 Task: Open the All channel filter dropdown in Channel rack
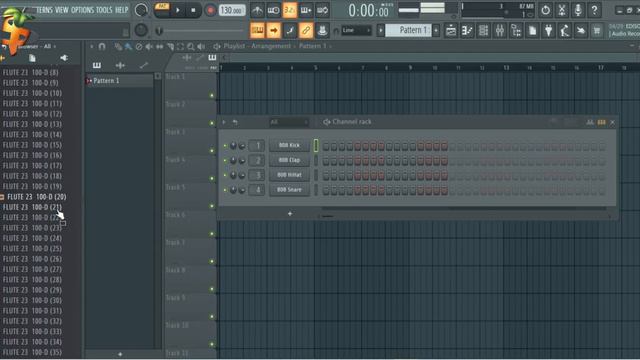289,122
